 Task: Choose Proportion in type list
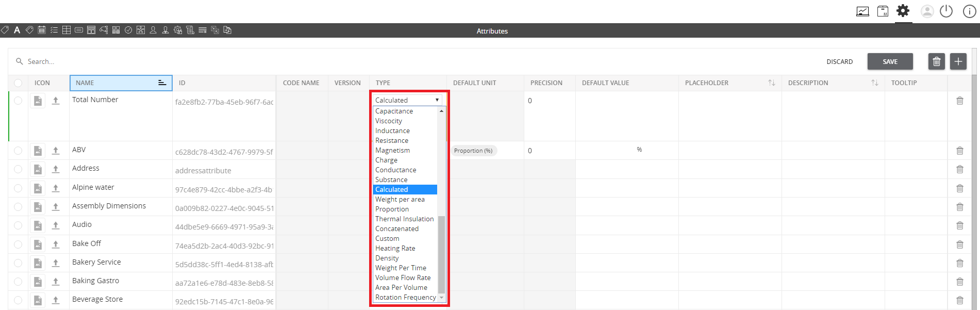coord(405,209)
